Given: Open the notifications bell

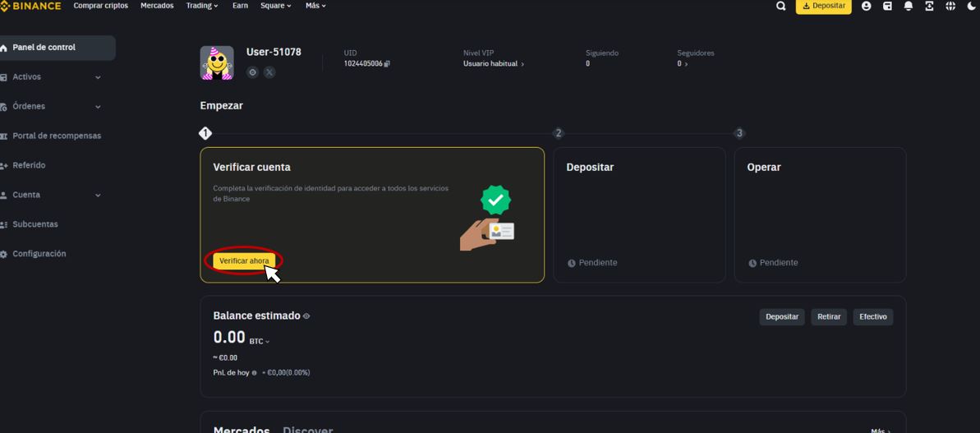Looking at the screenshot, I should pos(909,6).
